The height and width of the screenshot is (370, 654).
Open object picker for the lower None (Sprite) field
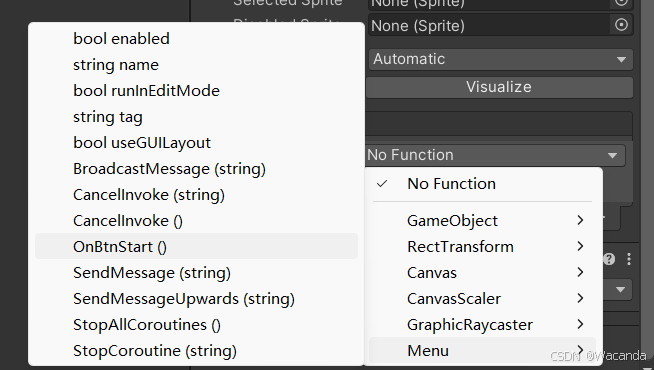click(621, 25)
